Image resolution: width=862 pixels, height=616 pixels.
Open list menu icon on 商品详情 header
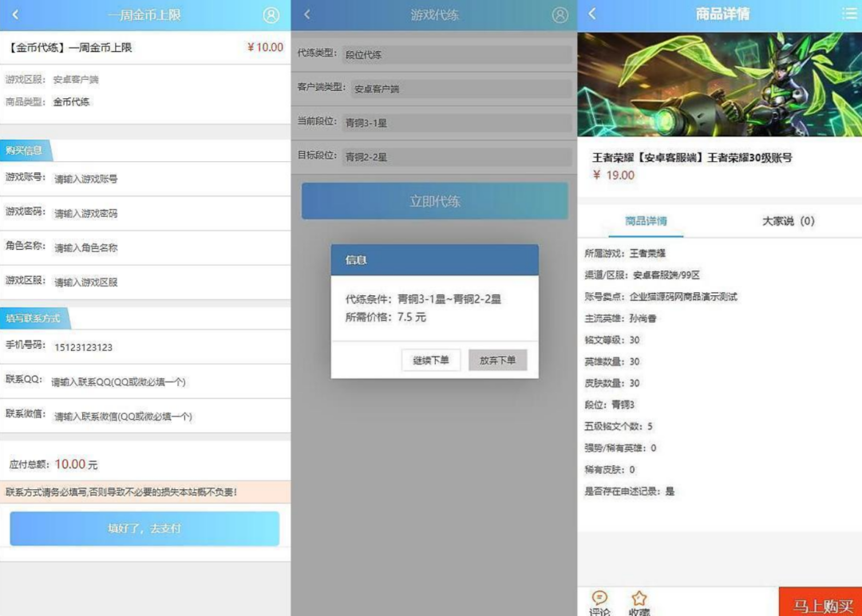point(848,14)
